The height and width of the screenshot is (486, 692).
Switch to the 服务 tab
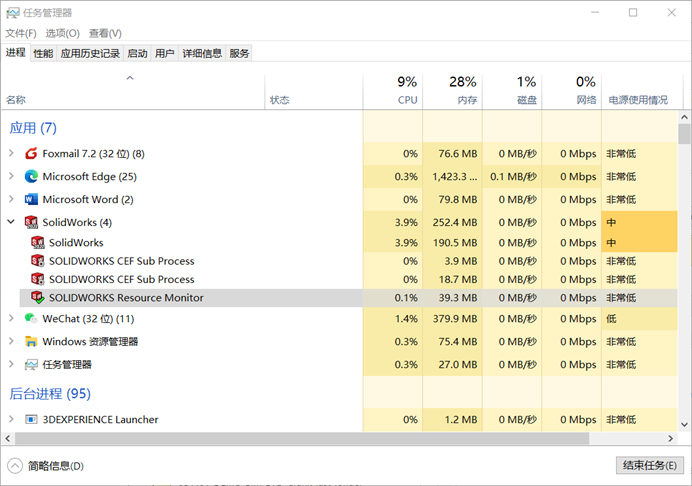(239, 53)
